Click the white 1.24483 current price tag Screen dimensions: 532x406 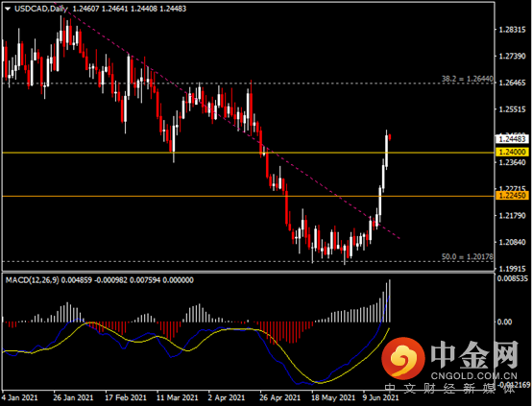pyautogui.click(x=513, y=139)
